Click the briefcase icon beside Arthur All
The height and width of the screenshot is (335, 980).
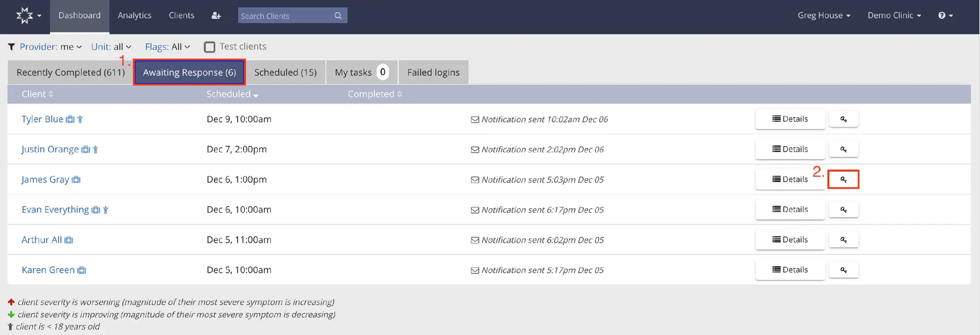pos(69,240)
